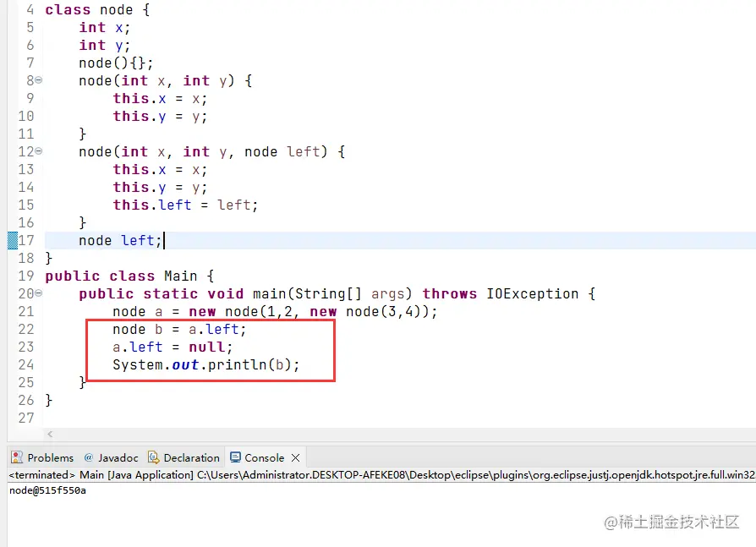Screen dimensions: 756x547
Task: Click on 'int y;' field declaration
Action: (x=105, y=46)
